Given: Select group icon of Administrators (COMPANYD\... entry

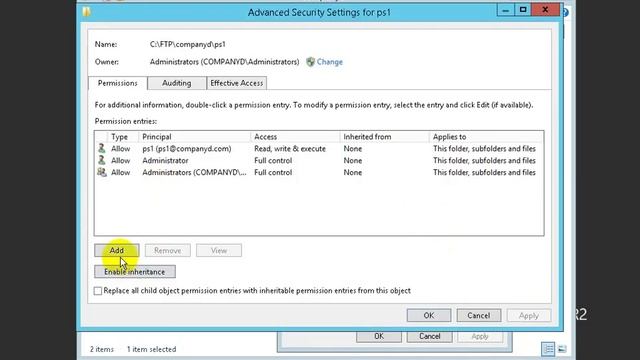Looking at the screenshot, I should coord(102,172).
